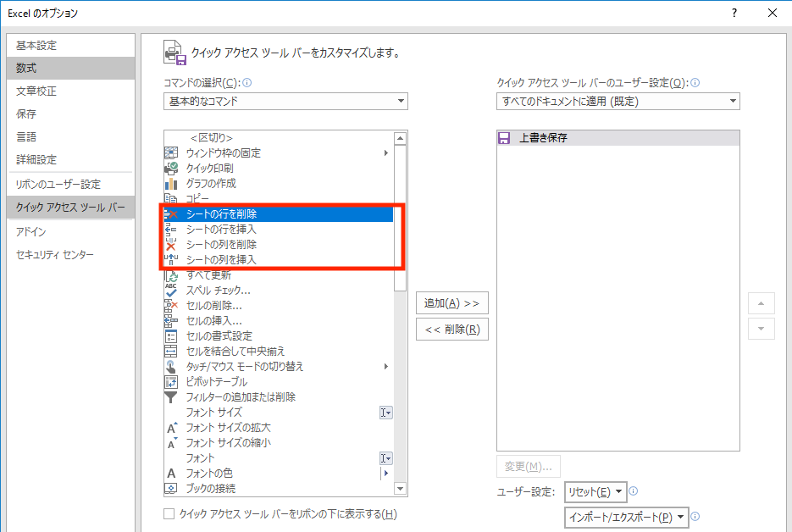The height and width of the screenshot is (532, 792).
Task: Open the 基本的なコマンド dropdown
Action: click(x=286, y=102)
